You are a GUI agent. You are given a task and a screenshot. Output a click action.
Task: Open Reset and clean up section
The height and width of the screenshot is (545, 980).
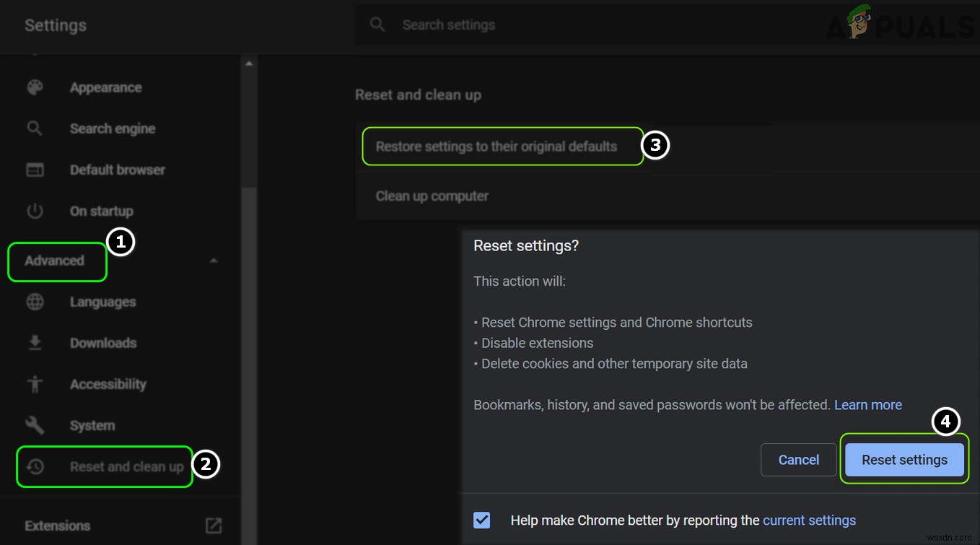point(126,467)
